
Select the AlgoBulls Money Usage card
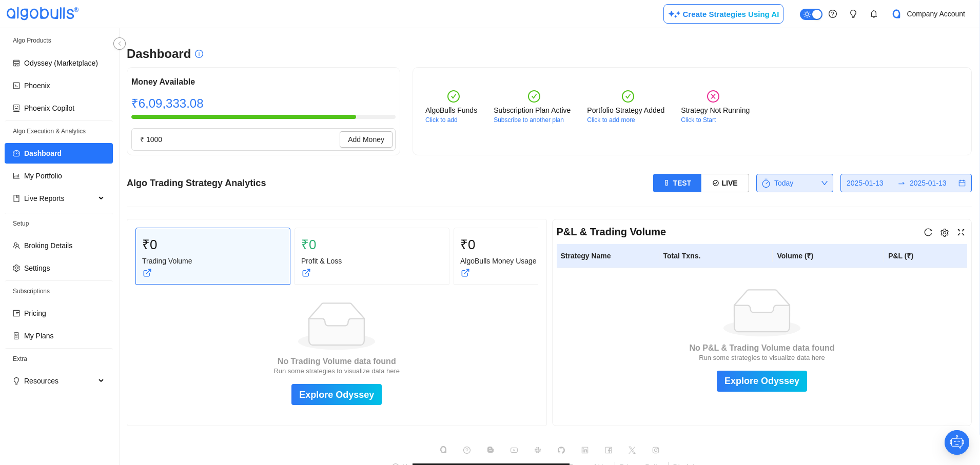pos(496,256)
